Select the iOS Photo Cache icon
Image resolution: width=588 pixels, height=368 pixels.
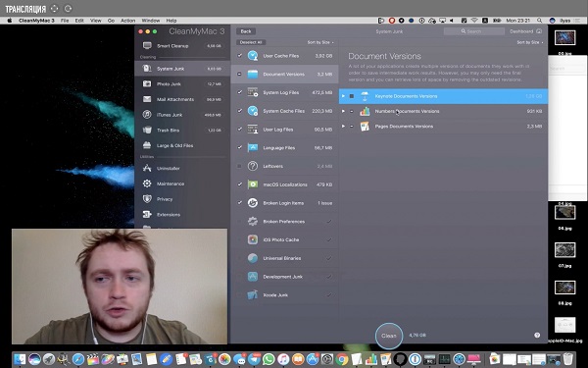[253, 239]
